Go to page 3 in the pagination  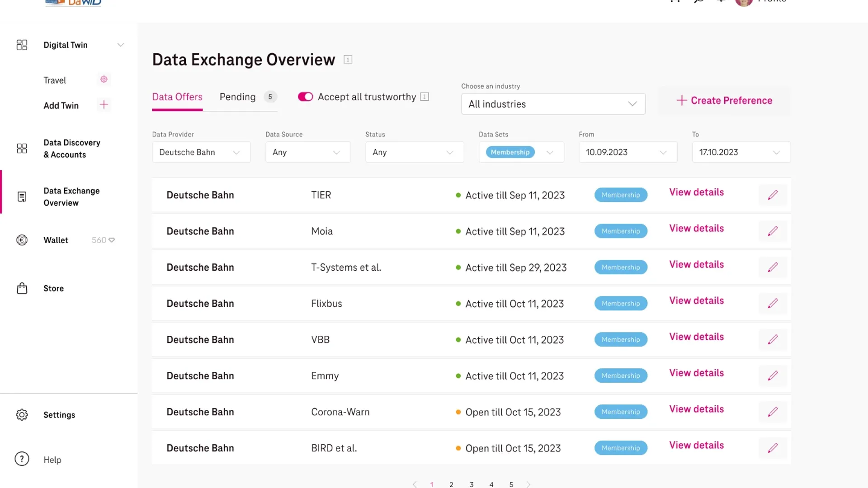click(x=472, y=484)
